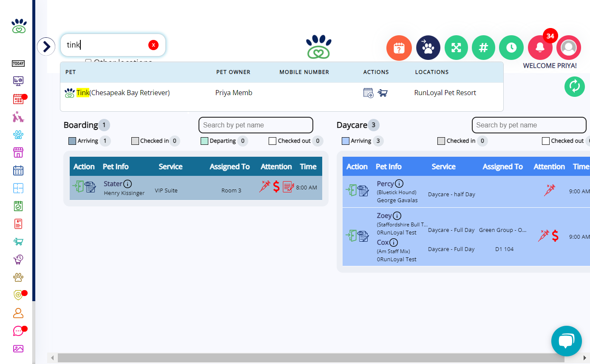Toggle Boarding Checked in filter checkbox
The height and width of the screenshot is (364, 590).
click(135, 141)
